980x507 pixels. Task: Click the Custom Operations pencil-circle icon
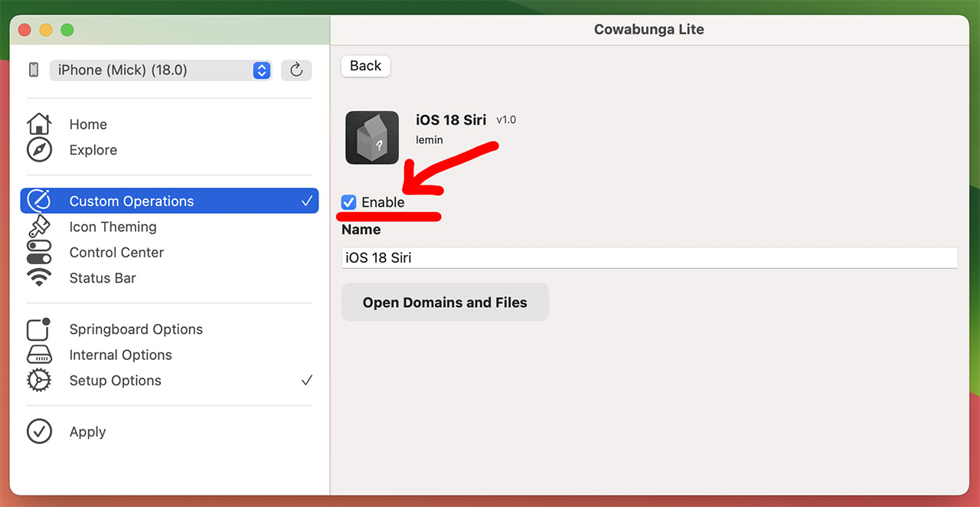pos(39,201)
